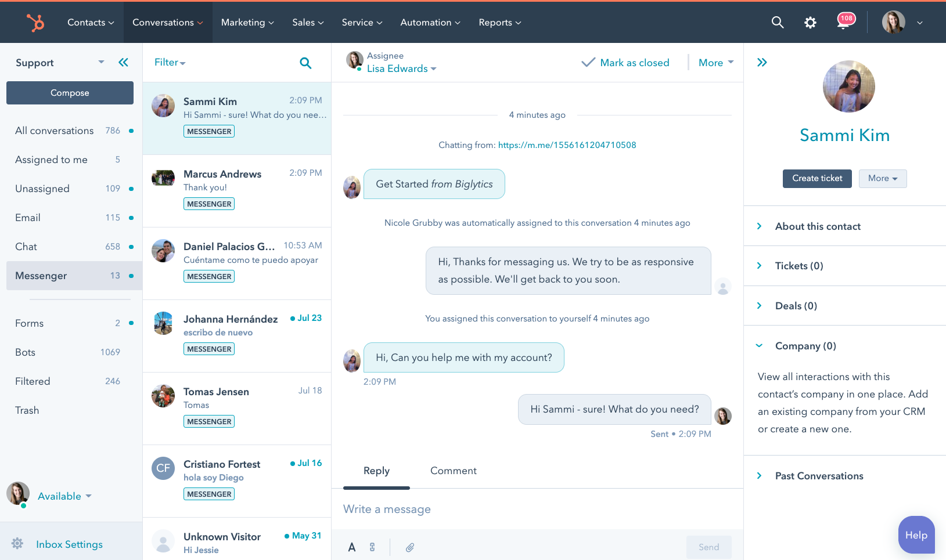946x560 pixels.
Task: Collapse the Support sidebar with double chevron
Action: (x=123, y=63)
